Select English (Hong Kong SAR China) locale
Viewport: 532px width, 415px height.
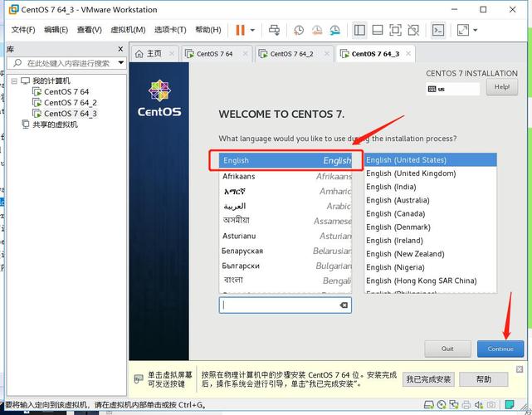[430, 281]
